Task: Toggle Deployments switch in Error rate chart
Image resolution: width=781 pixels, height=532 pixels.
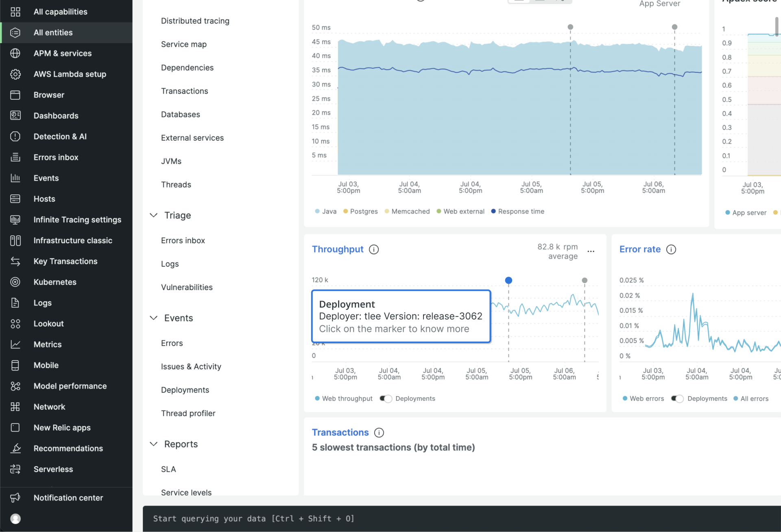Action: 677,399
